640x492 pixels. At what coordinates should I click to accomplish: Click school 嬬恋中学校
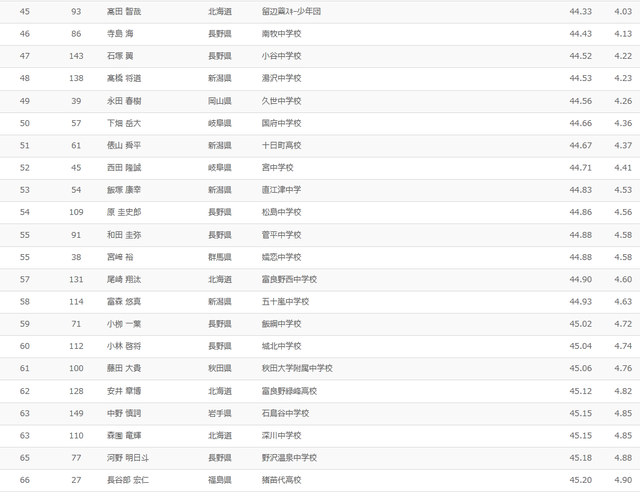[282, 257]
